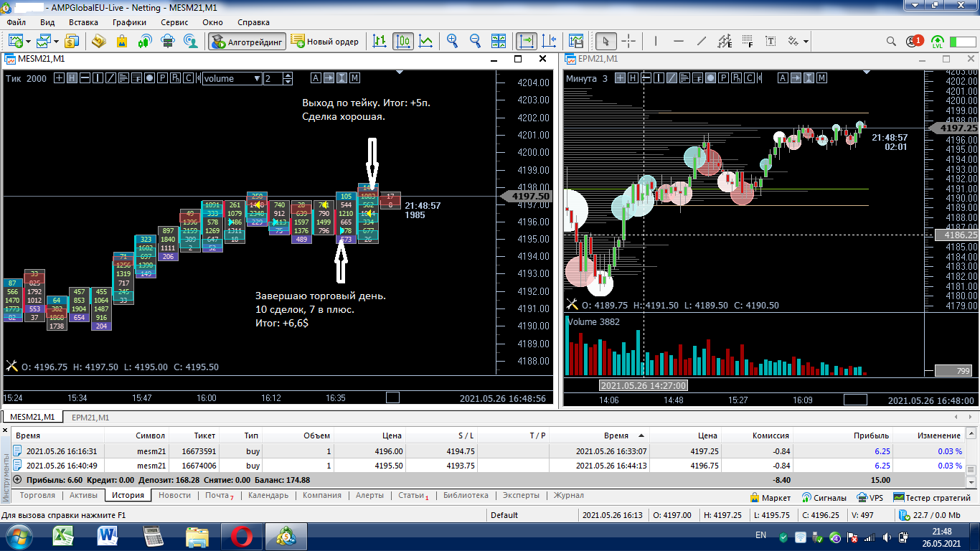This screenshot has height=551, width=980.
Task: Select the cursor arrow tool
Action: [x=606, y=41]
